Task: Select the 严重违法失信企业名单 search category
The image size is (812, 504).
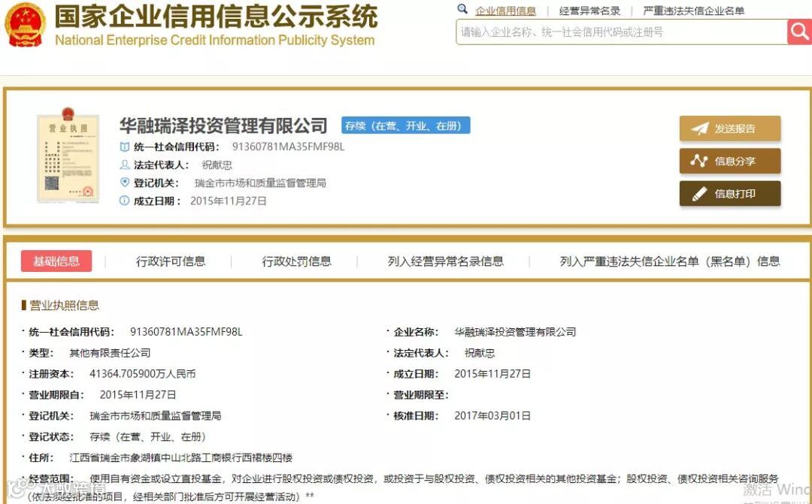Action: (x=694, y=11)
